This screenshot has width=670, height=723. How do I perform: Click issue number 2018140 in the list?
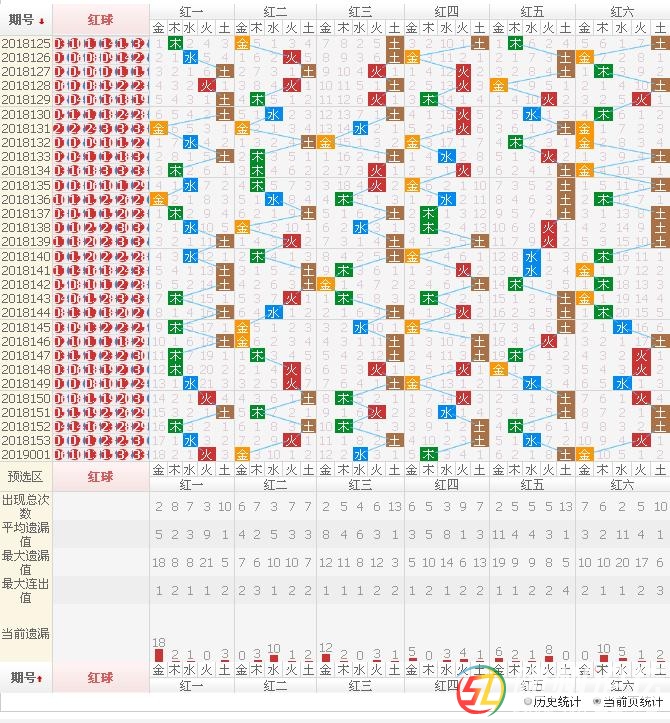coord(25,256)
